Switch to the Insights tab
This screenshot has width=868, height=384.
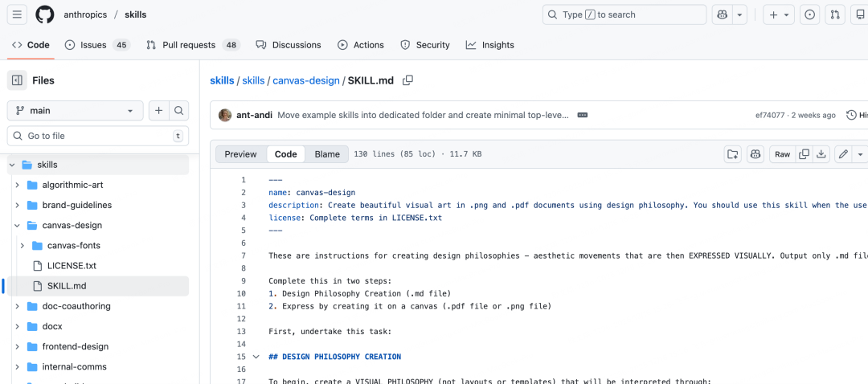tap(490, 45)
